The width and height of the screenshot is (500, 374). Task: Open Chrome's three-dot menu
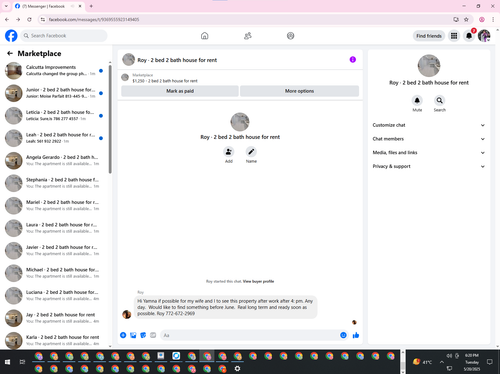(x=493, y=20)
